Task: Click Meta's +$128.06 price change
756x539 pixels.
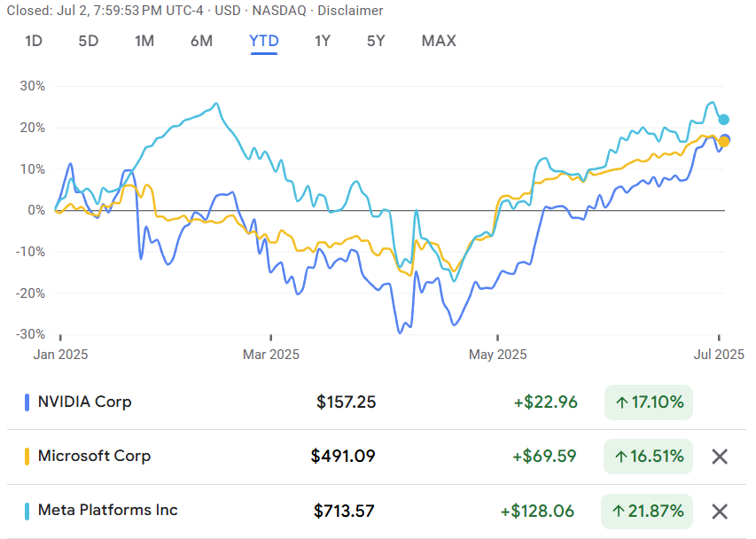Action: tap(538, 512)
